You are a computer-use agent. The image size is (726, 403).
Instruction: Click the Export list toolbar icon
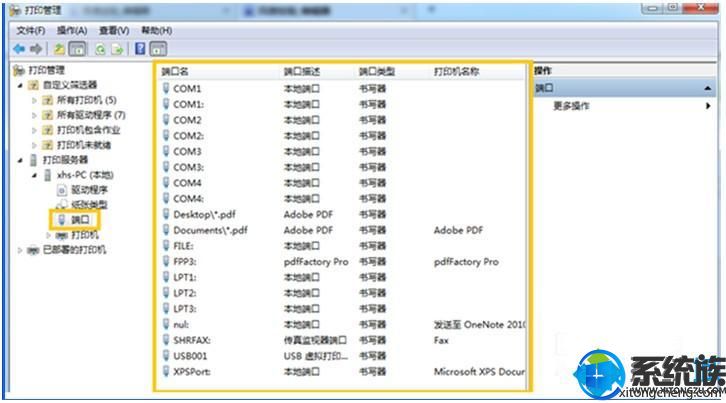pyautogui.click(x=118, y=49)
